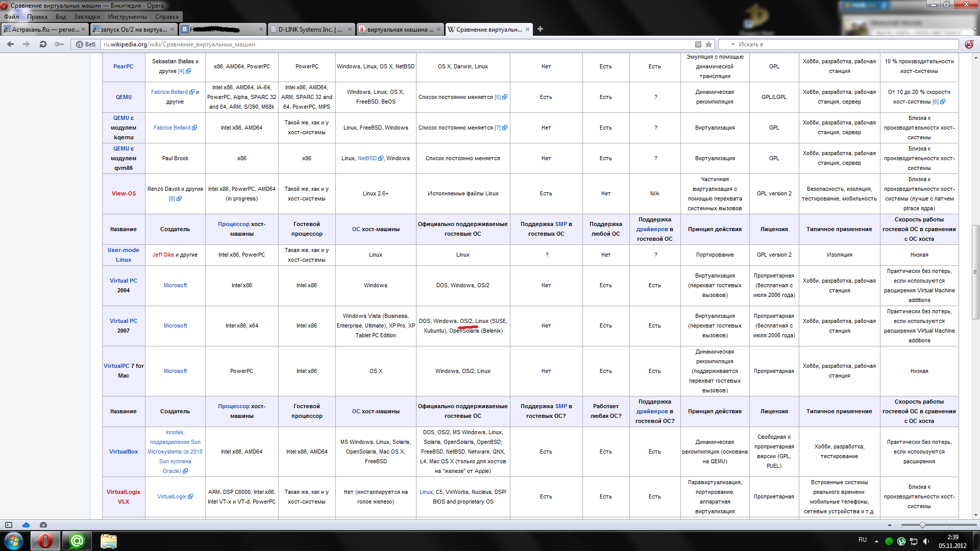Open the VirtualLogix VLX red link
980x551 pixels.
[x=124, y=496]
